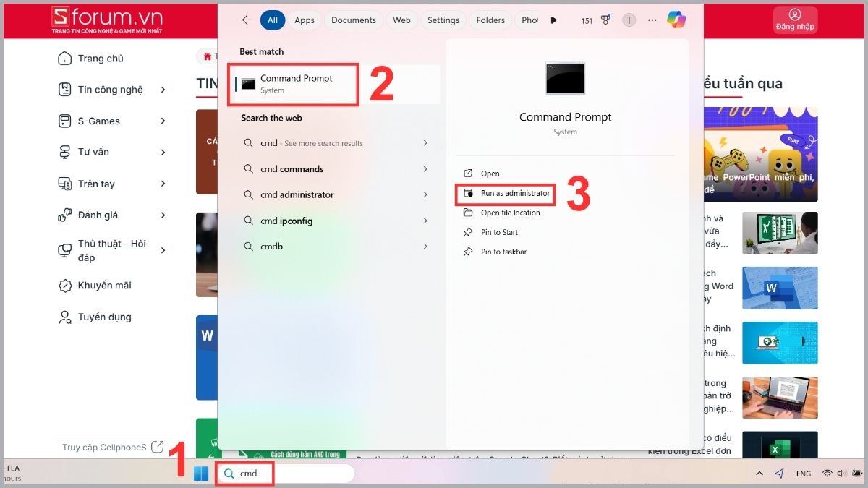Screen dimensions: 868x488
Task: Switch to the Settings filter tab
Action: pyautogui.click(x=443, y=20)
